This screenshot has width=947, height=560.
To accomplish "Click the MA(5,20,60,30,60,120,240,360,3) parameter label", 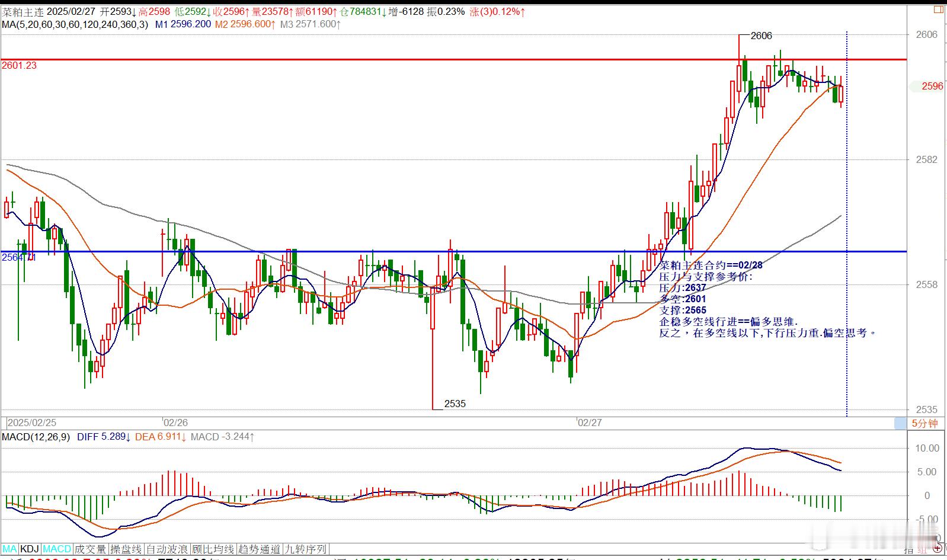I will pos(75,24).
